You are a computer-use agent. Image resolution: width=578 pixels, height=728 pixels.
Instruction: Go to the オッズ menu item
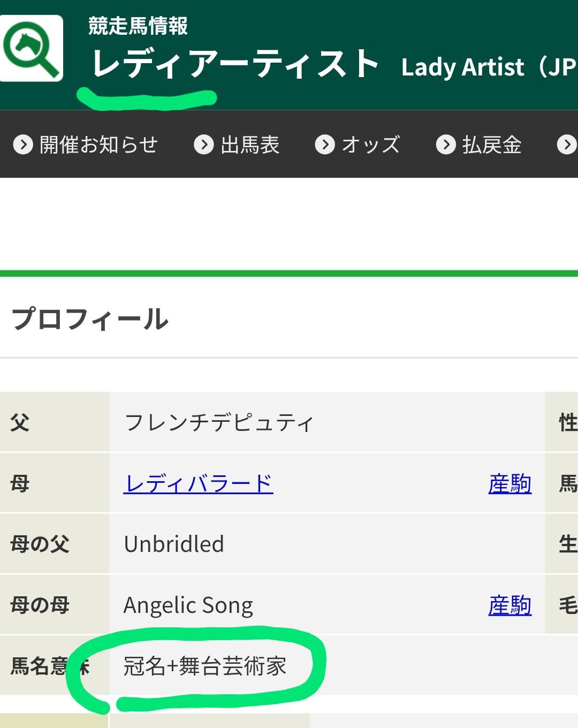pos(371,145)
